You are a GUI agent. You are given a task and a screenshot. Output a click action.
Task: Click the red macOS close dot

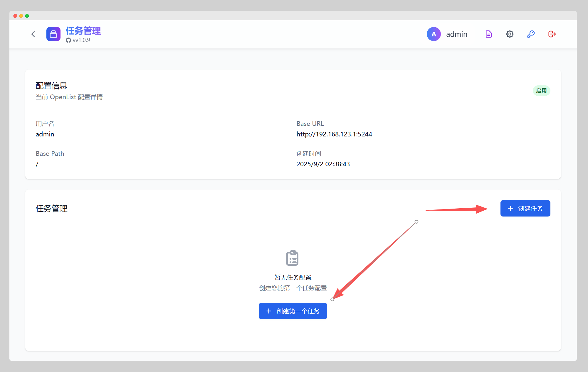coord(15,16)
